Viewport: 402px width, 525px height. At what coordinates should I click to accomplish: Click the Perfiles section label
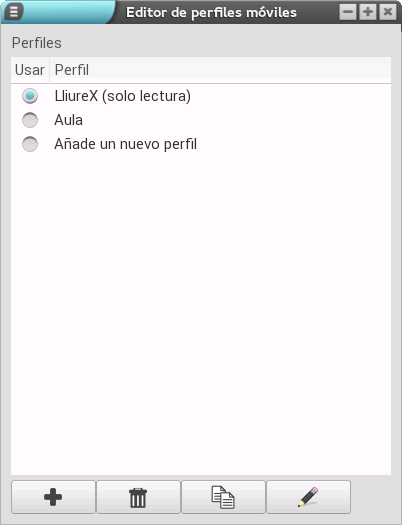pos(37,43)
